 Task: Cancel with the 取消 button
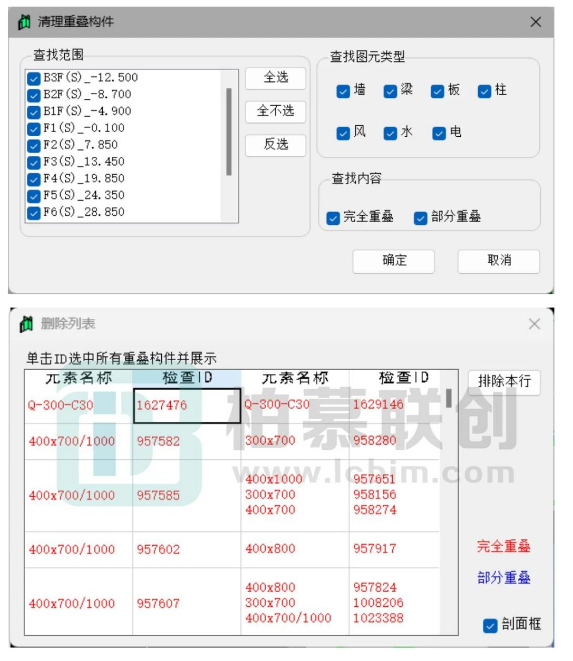499,261
